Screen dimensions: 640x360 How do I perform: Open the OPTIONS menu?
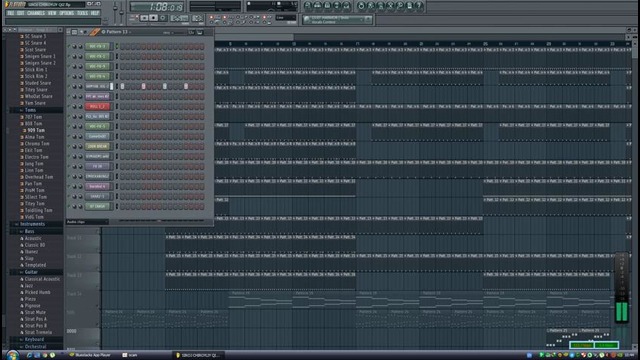pyautogui.click(x=67, y=13)
